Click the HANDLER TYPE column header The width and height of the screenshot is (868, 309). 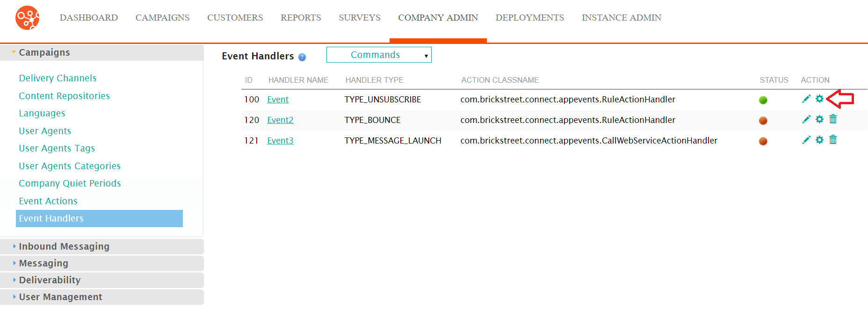click(375, 80)
